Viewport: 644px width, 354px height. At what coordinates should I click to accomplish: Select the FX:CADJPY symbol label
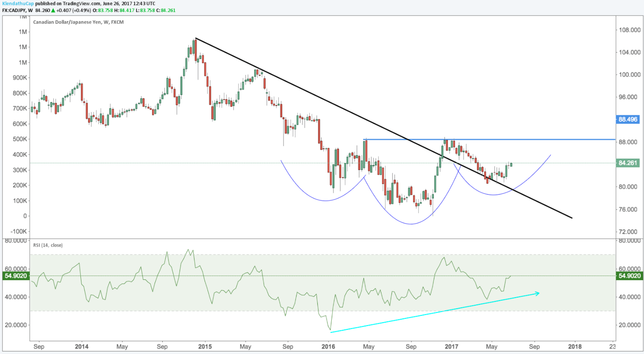(14, 11)
